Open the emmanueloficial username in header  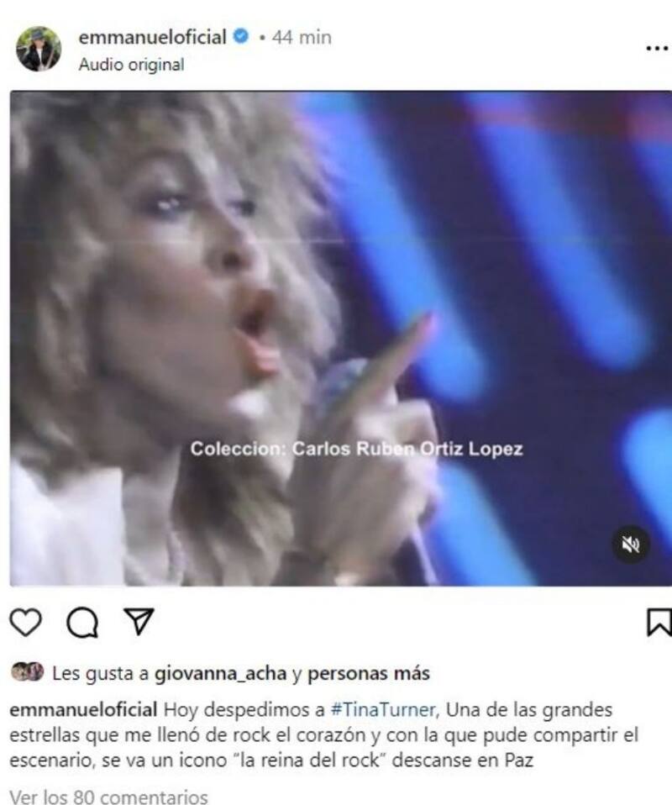click(153, 37)
